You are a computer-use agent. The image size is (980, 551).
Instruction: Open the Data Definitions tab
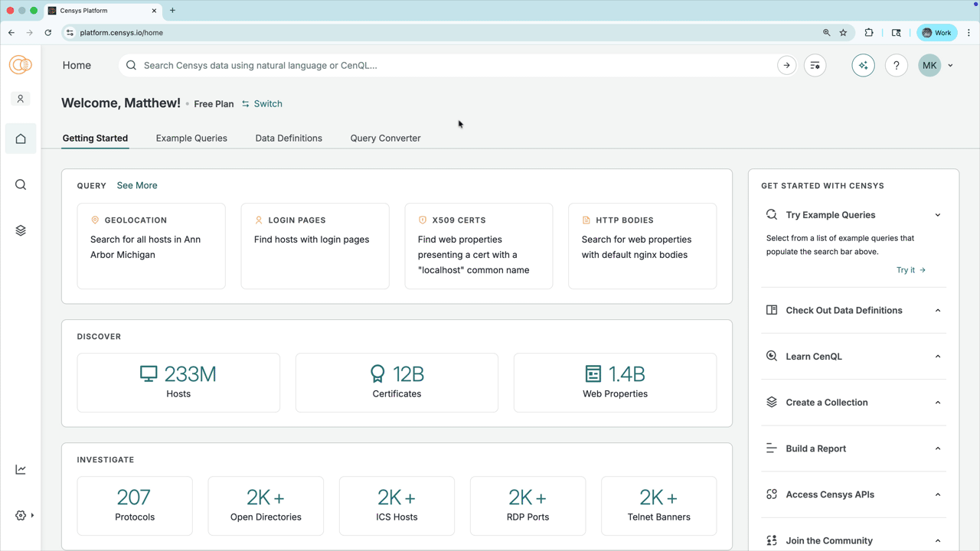[x=289, y=139]
